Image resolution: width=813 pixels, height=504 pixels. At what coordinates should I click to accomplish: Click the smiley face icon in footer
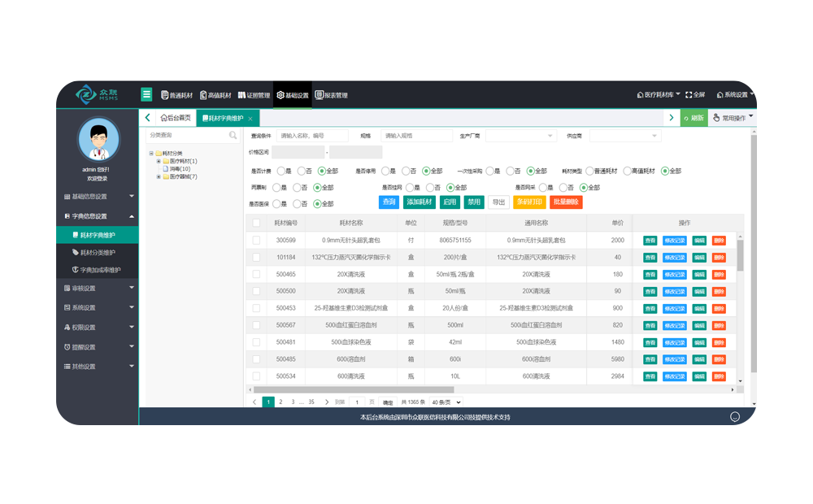click(735, 417)
